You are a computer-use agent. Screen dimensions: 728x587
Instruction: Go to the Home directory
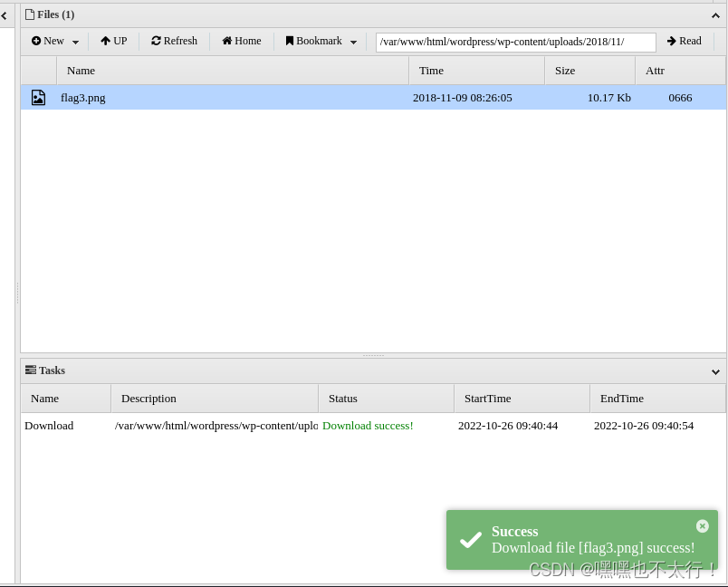pos(242,41)
